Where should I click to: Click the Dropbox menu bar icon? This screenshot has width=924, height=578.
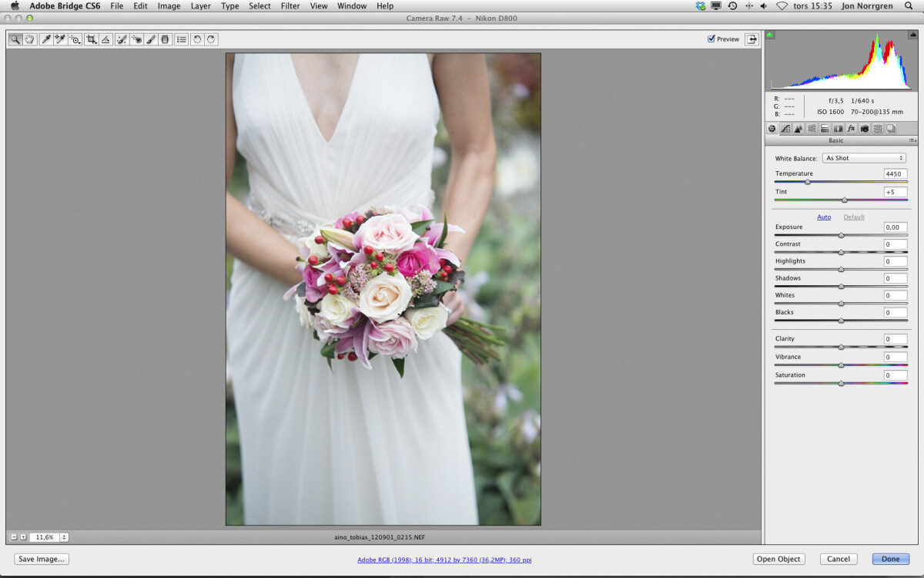[700, 6]
